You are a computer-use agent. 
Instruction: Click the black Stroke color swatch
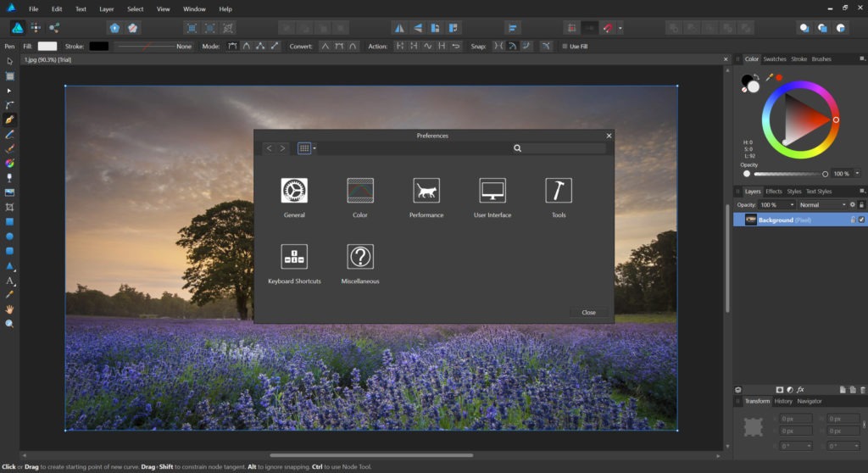coord(98,47)
